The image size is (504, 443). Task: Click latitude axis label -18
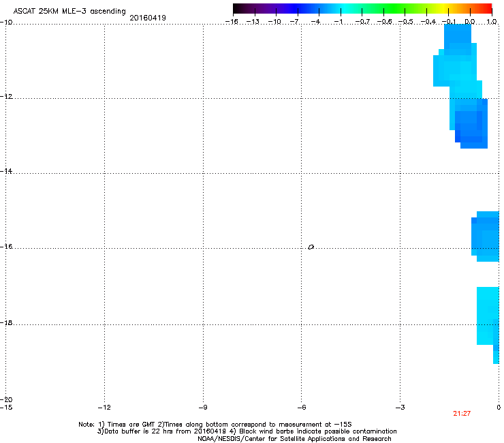click(x=6, y=322)
